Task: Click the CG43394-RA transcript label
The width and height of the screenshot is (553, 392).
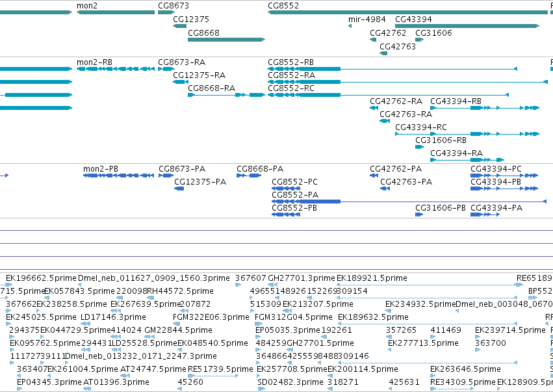Action: coord(457,153)
